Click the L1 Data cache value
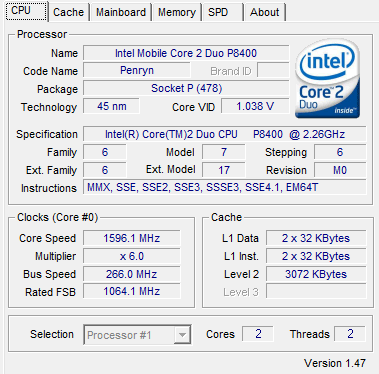 click(316, 238)
